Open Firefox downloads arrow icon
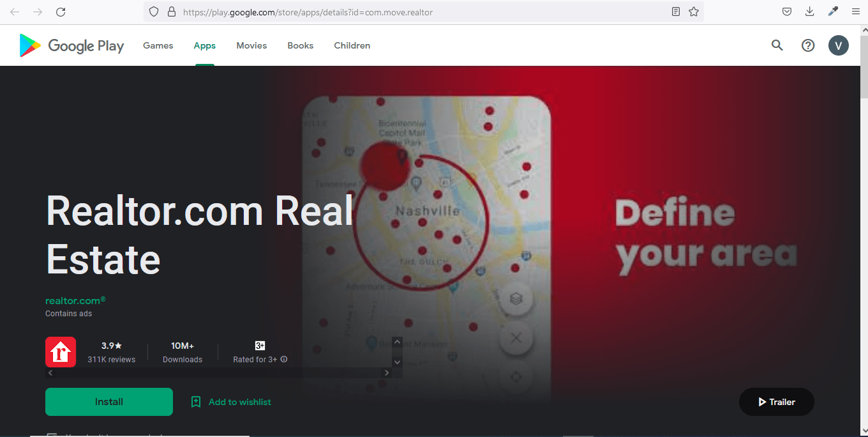 point(810,12)
